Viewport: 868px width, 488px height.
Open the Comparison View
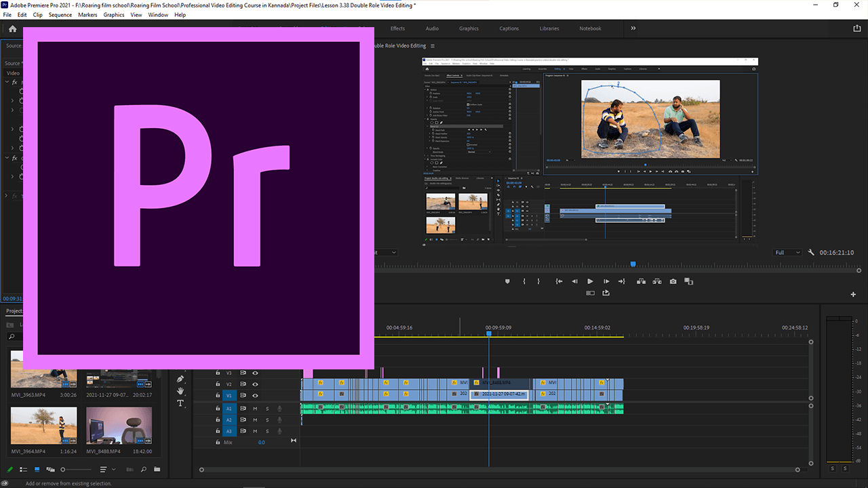(x=688, y=281)
